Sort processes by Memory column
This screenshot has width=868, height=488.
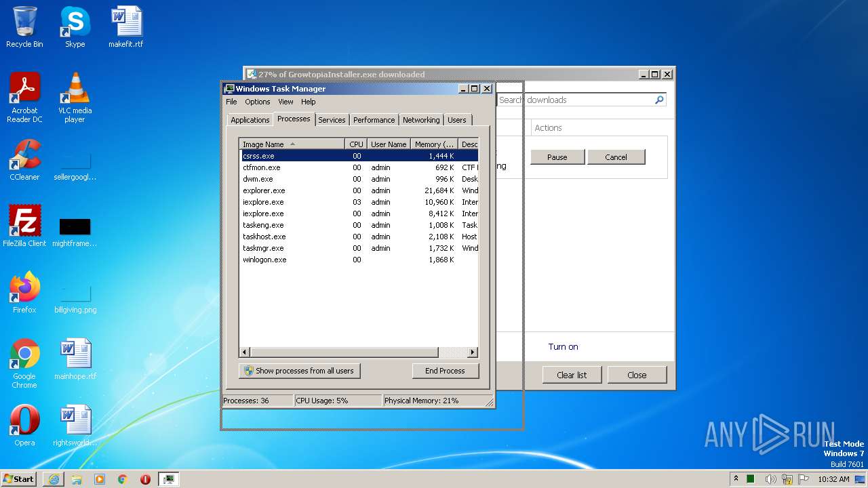(x=434, y=144)
